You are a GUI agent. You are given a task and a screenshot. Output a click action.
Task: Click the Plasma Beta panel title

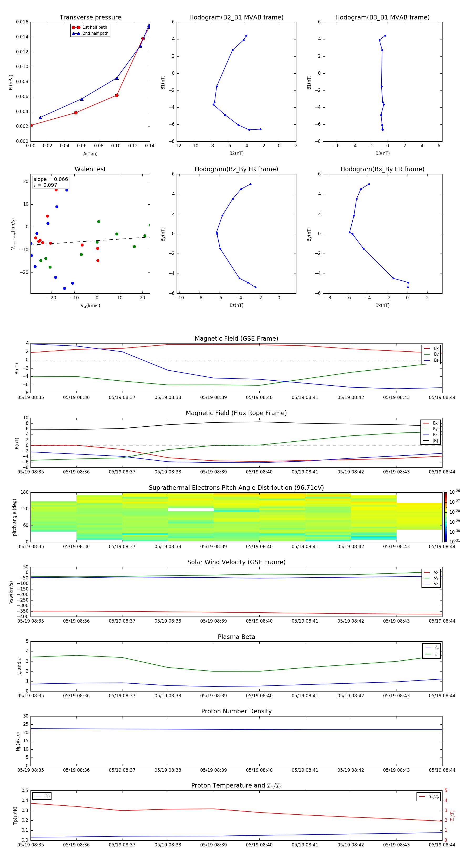pos(236,637)
